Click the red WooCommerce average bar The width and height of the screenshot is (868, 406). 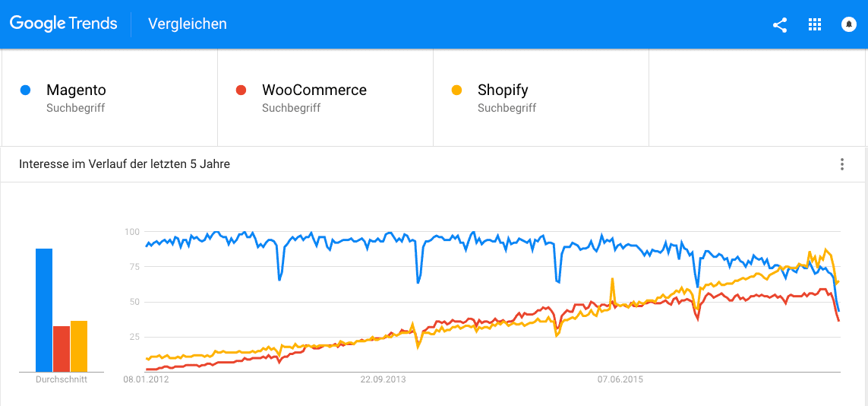[62, 348]
